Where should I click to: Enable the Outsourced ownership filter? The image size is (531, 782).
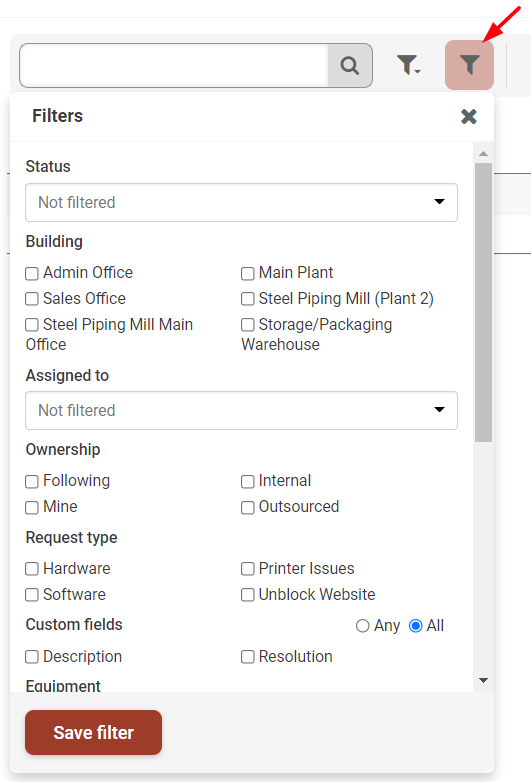coord(247,507)
